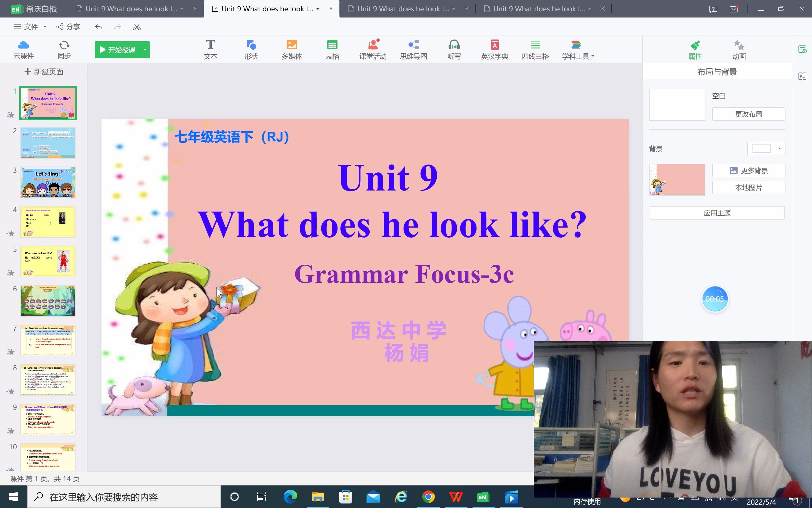Select slide 6 thumbnail
Image resolution: width=812 pixels, height=508 pixels.
click(x=48, y=301)
